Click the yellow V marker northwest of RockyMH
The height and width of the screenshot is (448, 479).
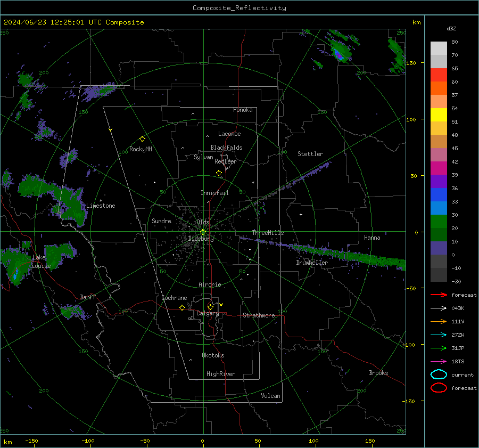coord(111,130)
